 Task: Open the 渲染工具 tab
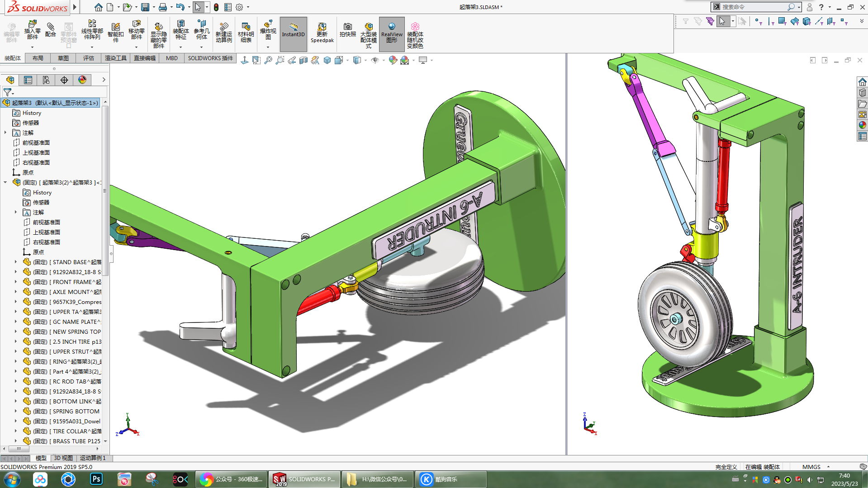[116, 58]
